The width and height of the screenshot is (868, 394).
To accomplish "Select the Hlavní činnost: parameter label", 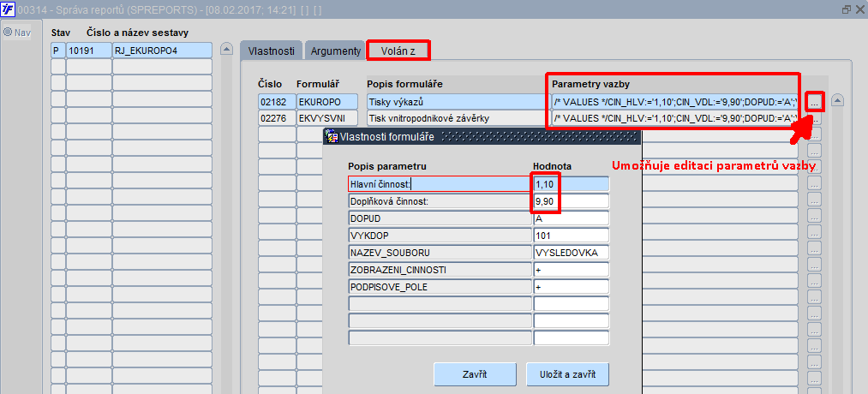I will pyautogui.click(x=440, y=183).
